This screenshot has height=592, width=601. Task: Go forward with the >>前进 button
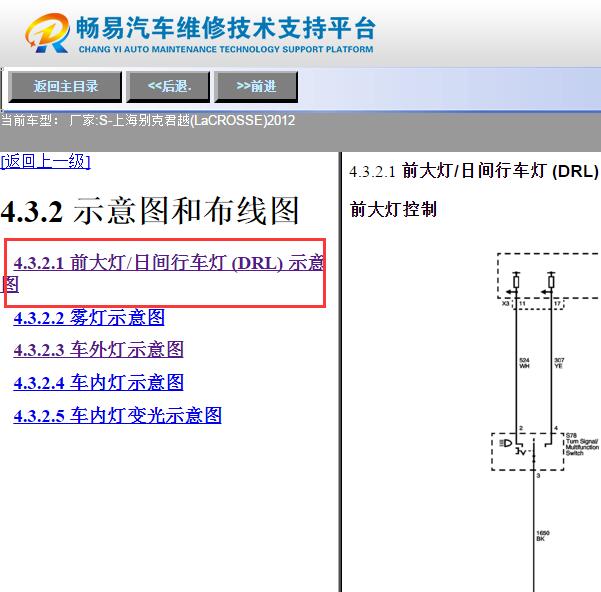coord(256,87)
